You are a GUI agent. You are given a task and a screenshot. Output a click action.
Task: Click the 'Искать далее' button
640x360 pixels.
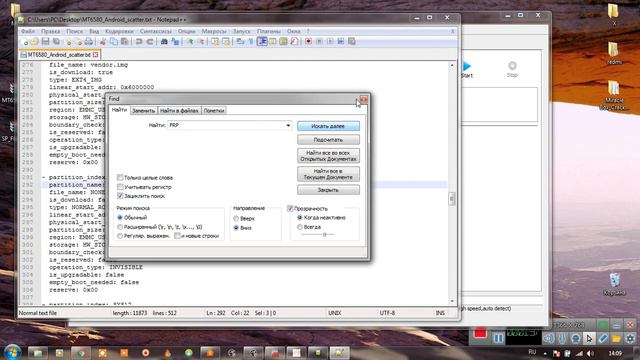pyautogui.click(x=328, y=126)
